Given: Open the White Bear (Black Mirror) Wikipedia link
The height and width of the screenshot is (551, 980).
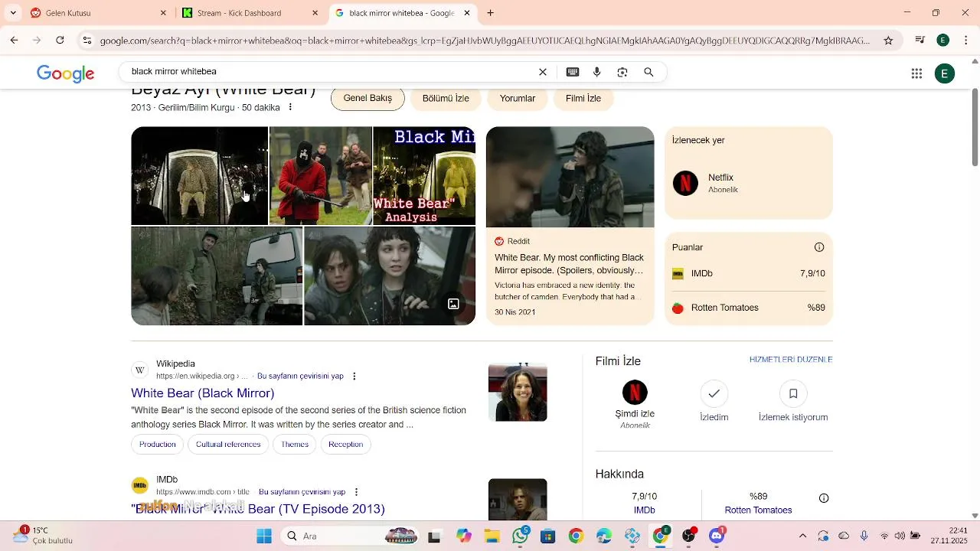Looking at the screenshot, I should pyautogui.click(x=203, y=393).
